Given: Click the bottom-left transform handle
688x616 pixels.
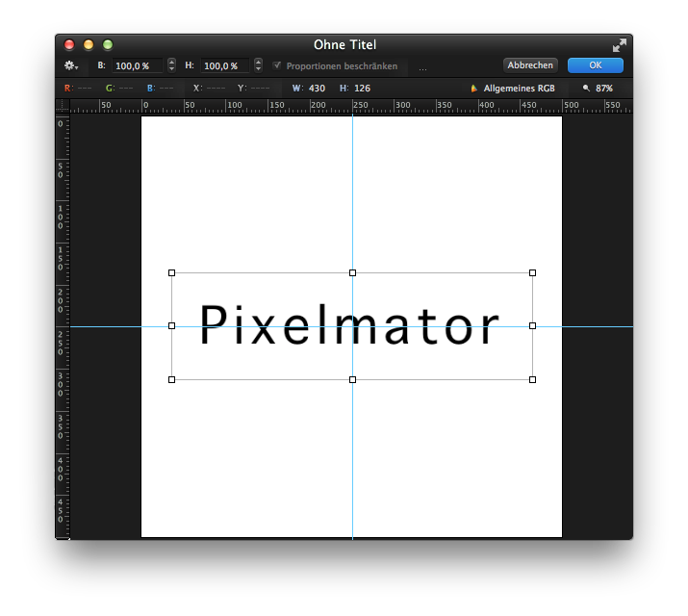Looking at the screenshot, I should (x=172, y=379).
